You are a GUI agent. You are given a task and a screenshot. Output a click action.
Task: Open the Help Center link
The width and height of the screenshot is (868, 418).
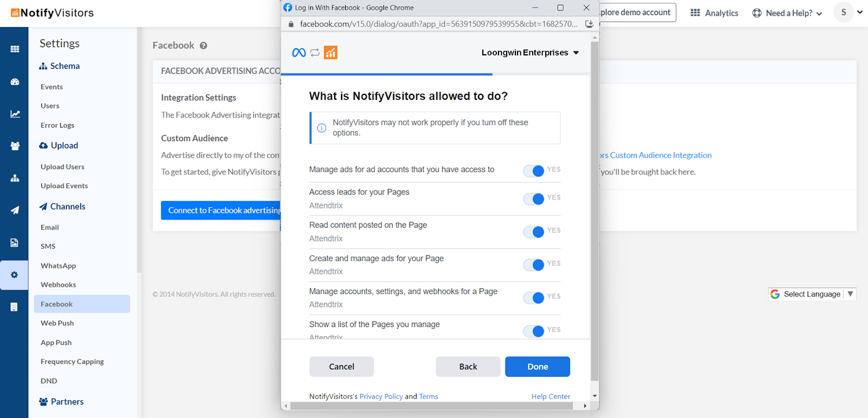point(551,396)
